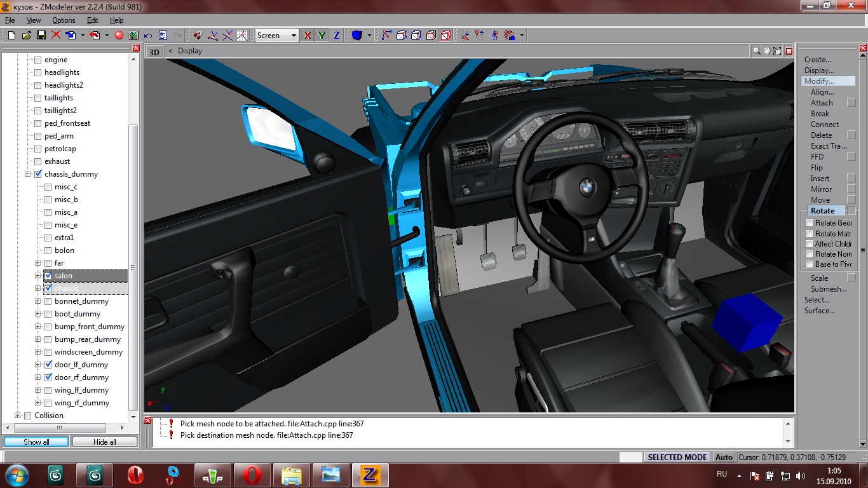Viewport: 868px width, 488px height.
Task: Uncheck the salon visibility checkbox
Action: [48, 276]
